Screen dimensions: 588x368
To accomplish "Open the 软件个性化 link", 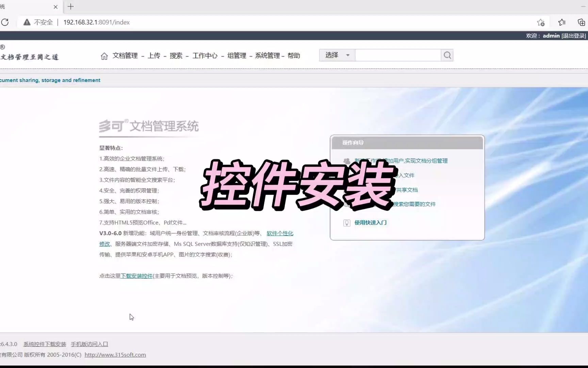I will [280, 233].
